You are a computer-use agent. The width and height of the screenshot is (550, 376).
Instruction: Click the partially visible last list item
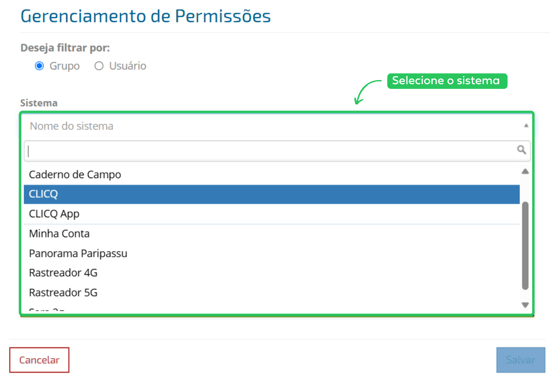pyautogui.click(x=271, y=309)
